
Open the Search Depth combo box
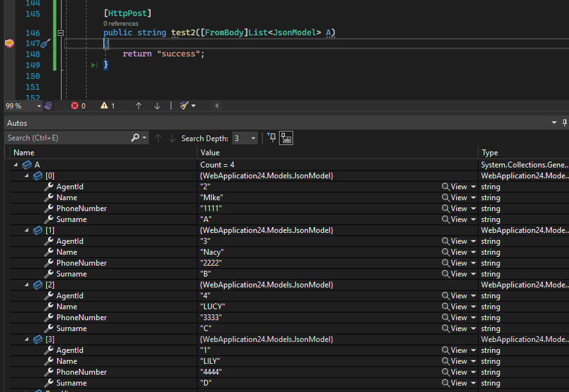[245, 139]
